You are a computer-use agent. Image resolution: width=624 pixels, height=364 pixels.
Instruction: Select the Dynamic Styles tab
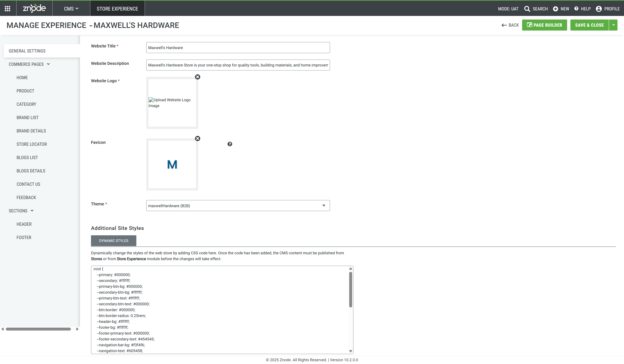(x=113, y=241)
